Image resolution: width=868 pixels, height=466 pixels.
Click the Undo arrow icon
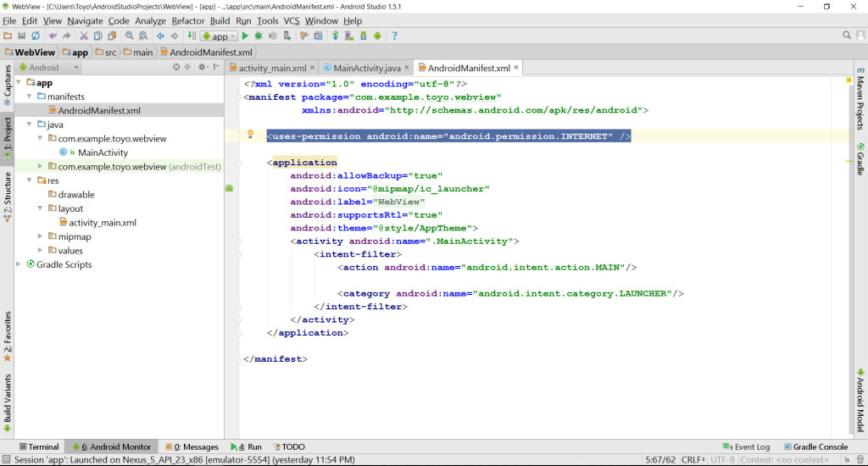point(53,36)
